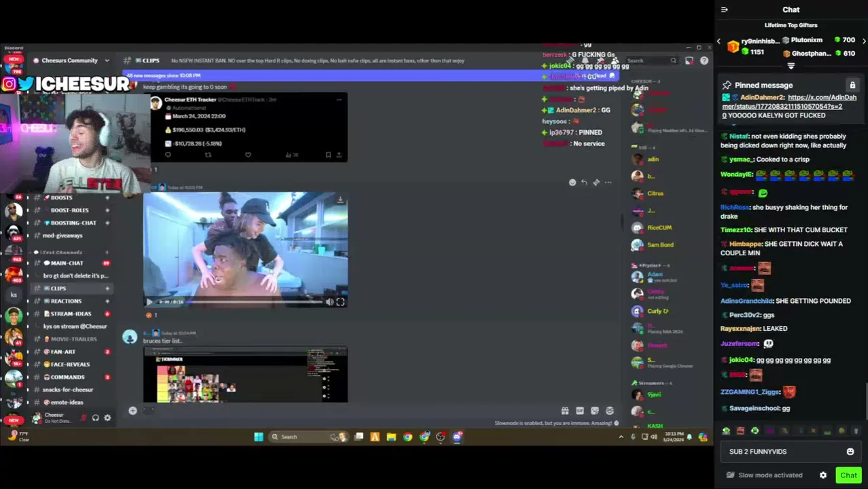868x489 pixels.
Task: Show next top gifters with right arrow
Action: 864,41
